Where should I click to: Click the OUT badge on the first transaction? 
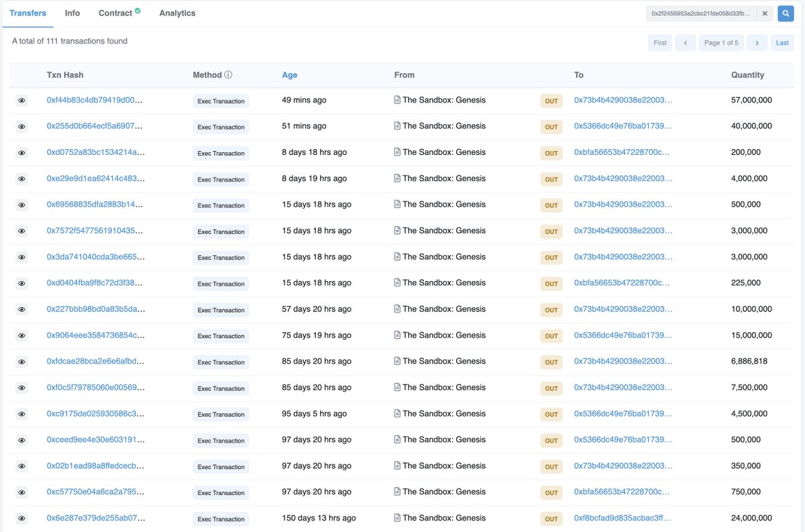click(551, 101)
